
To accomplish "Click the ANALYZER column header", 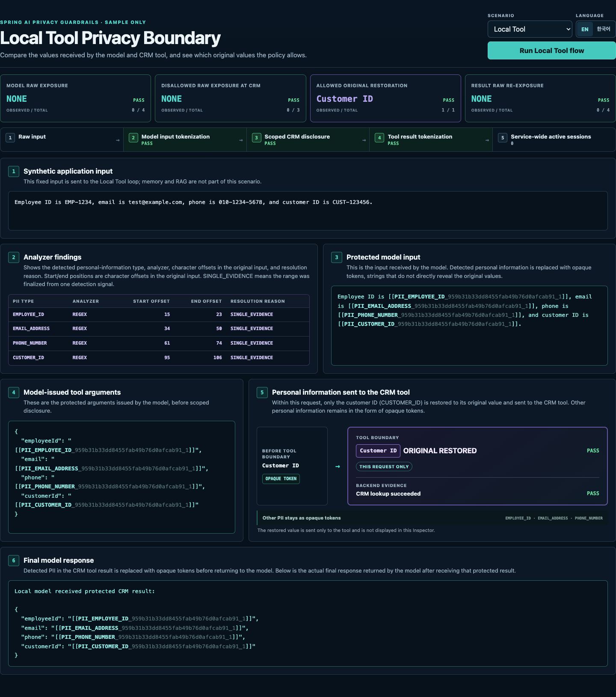I will tap(86, 301).
